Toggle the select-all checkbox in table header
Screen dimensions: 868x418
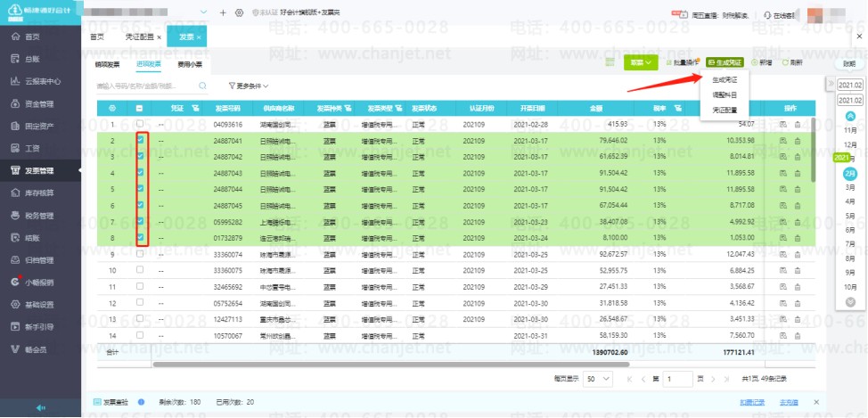140,108
